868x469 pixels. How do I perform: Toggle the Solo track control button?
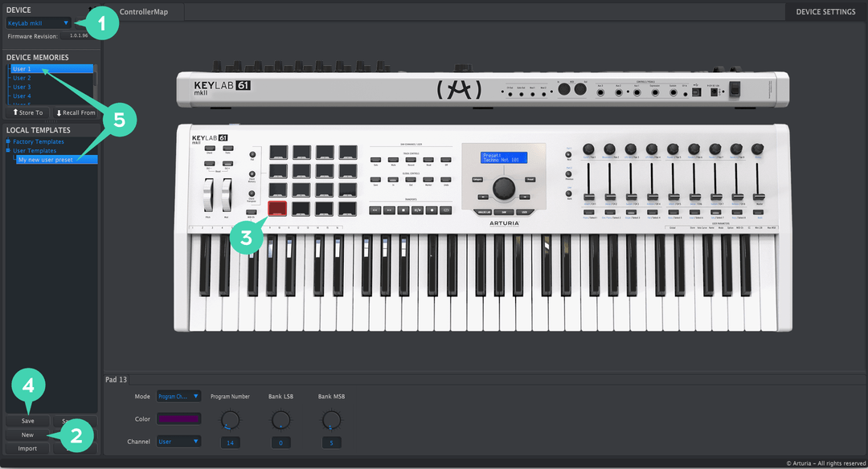pos(375,160)
